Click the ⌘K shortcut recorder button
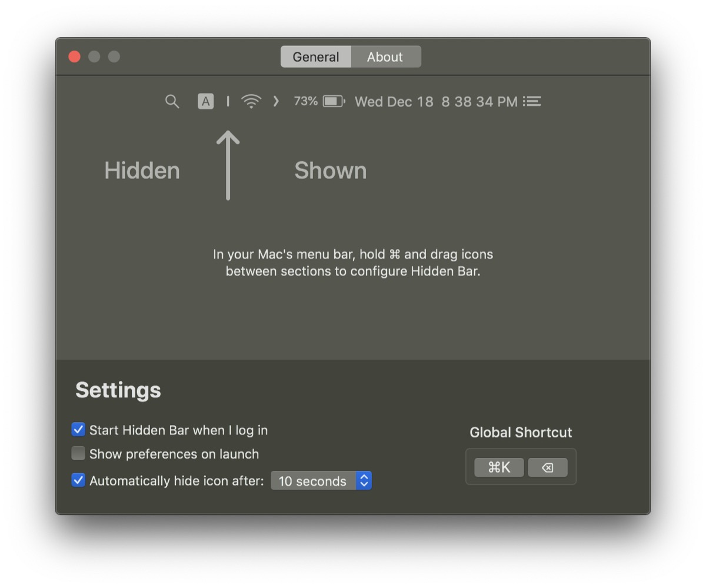The height and width of the screenshot is (588, 706). 499,467
